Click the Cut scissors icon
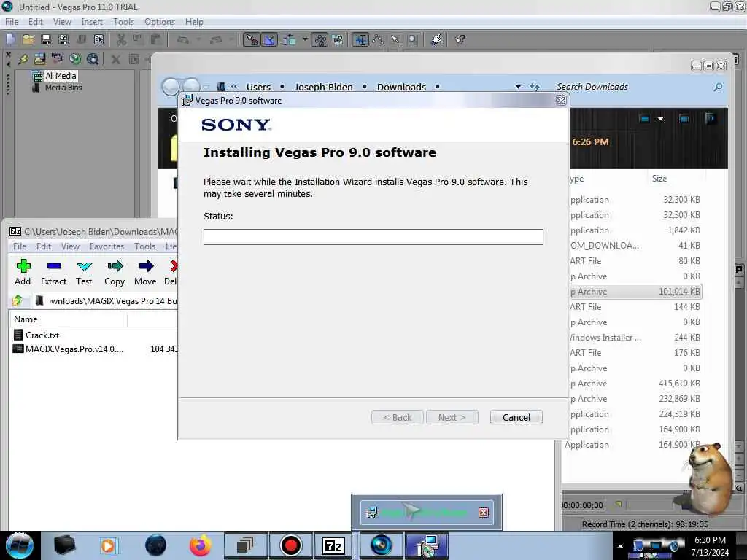Viewport: 747px width, 560px height. point(122,39)
